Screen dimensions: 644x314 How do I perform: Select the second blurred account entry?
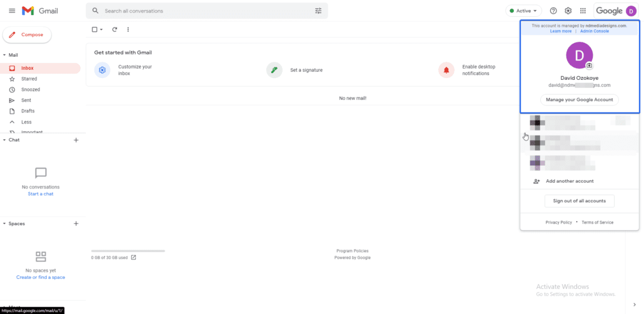[579, 142]
